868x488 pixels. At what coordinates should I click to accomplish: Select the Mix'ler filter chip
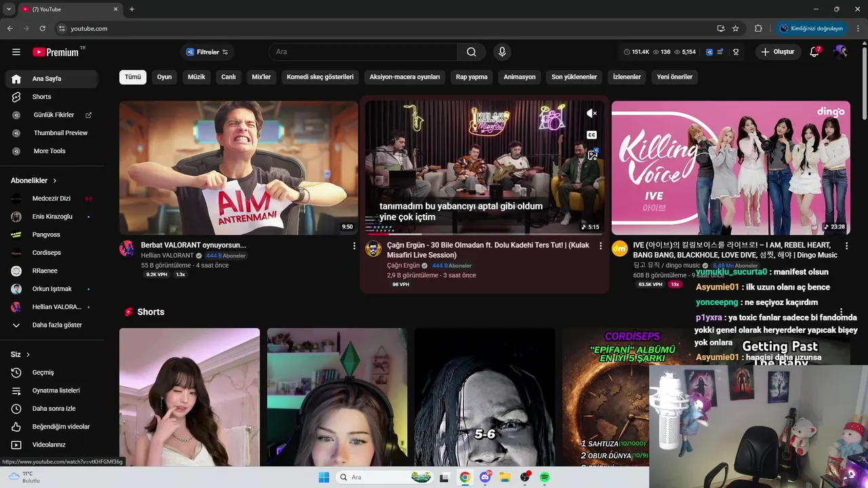coord(261,77)
